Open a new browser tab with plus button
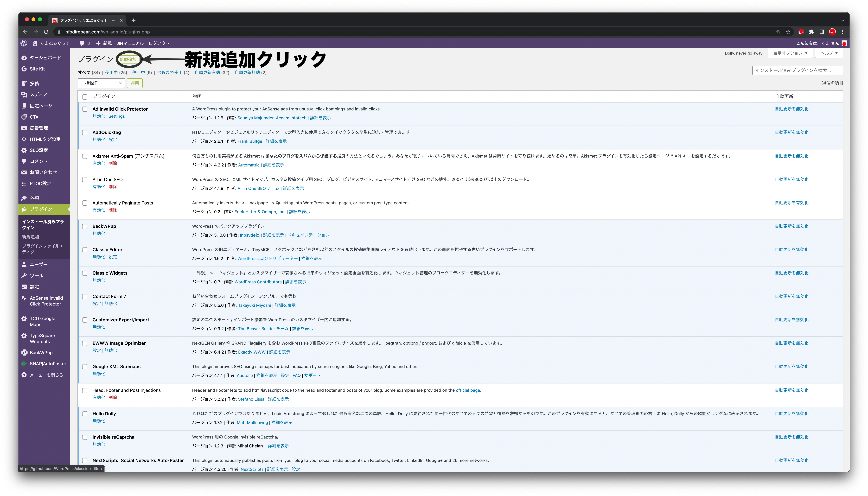 134,20
